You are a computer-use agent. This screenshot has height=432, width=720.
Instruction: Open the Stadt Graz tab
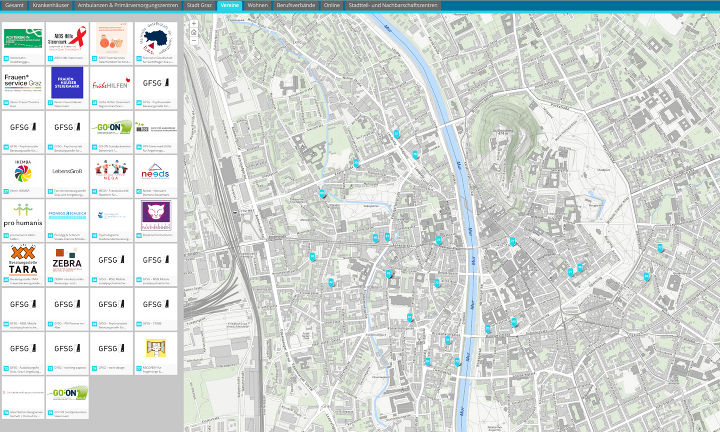(x=199, y=6)
